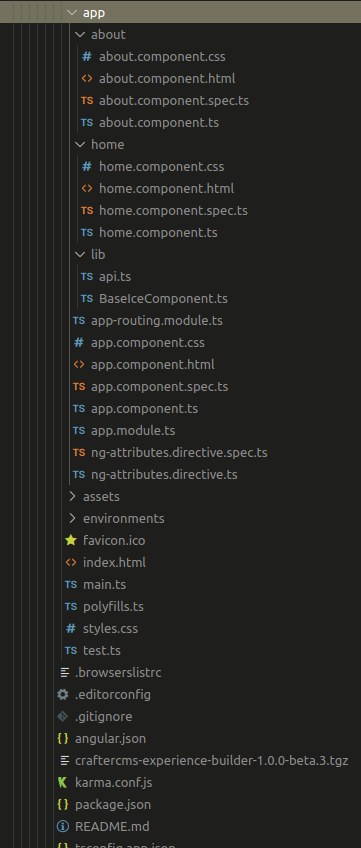Click the git icon beside .gitignore
The width and height of the screenshot is (361, 848).
point(63,717)
